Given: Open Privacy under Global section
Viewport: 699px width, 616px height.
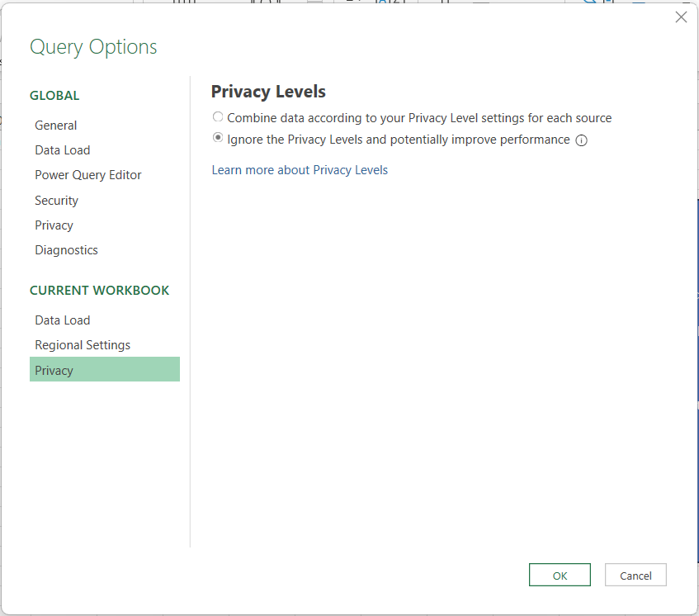Looking at the screenshot, I should coord(54,225).
